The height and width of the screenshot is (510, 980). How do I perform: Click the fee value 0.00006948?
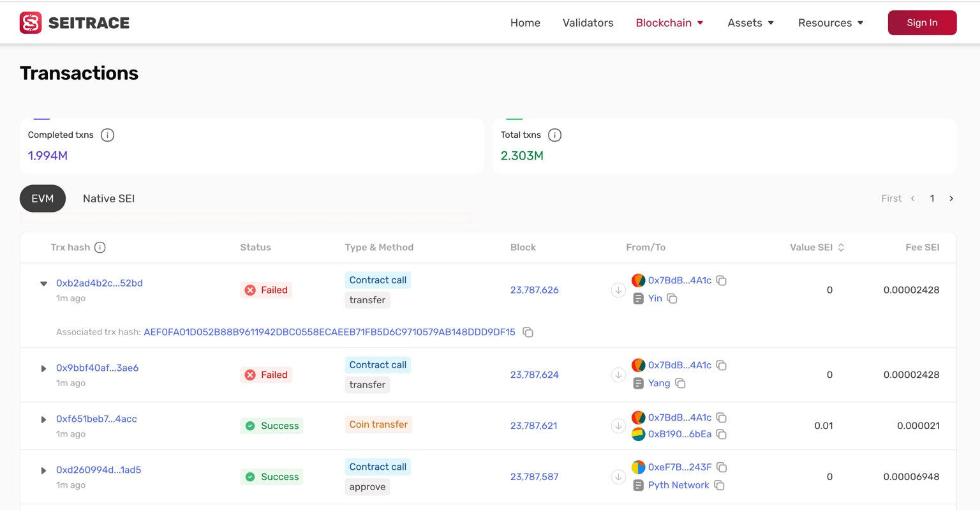(x=911, y=477)
